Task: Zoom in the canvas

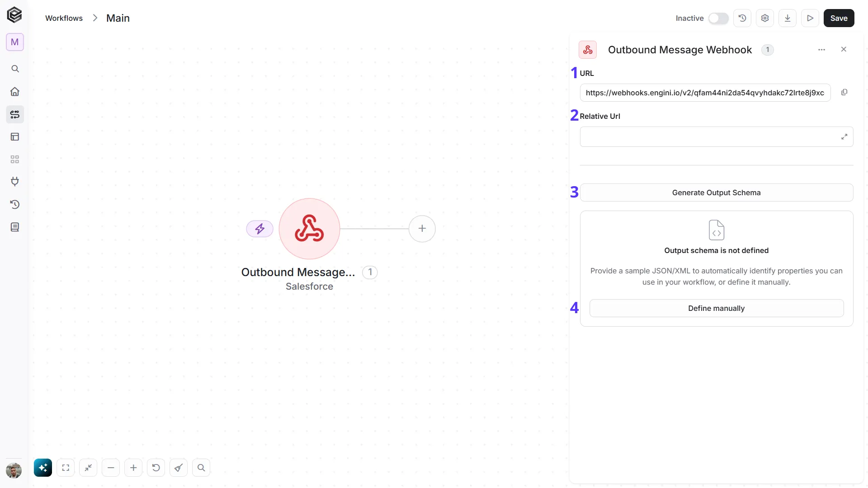Action: (x=133, y=468)
